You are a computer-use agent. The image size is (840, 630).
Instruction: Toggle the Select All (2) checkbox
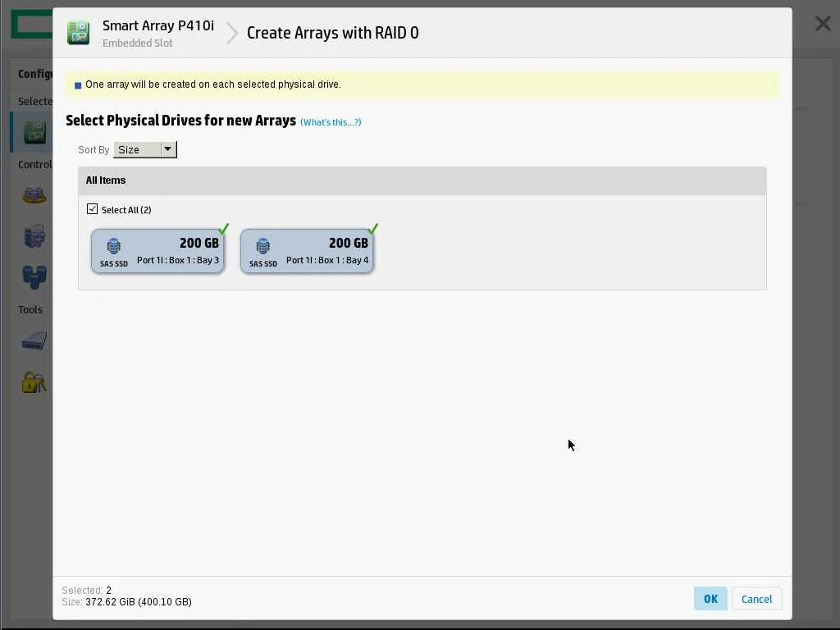coord(92,209)
